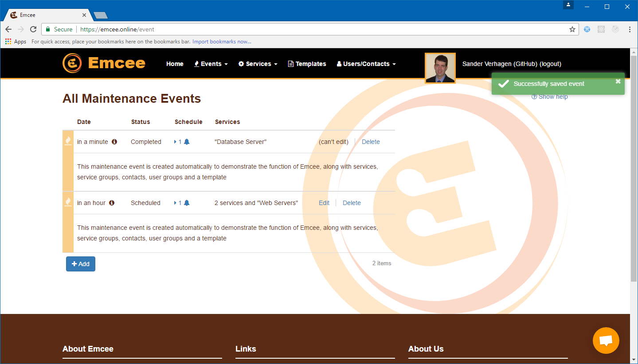Click the grey circular extension icon
The width and height of the screenshot is (638, 364).
click(615, 29)
